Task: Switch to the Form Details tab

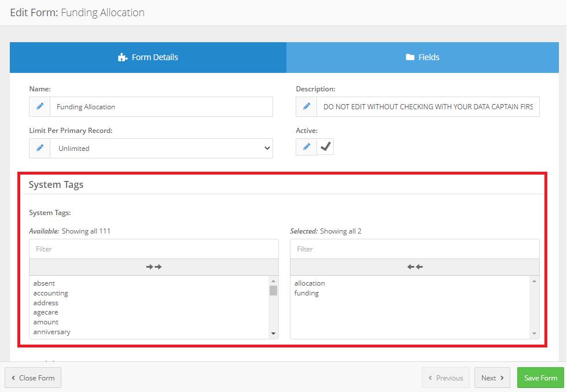Action: (x=148, y=57)
